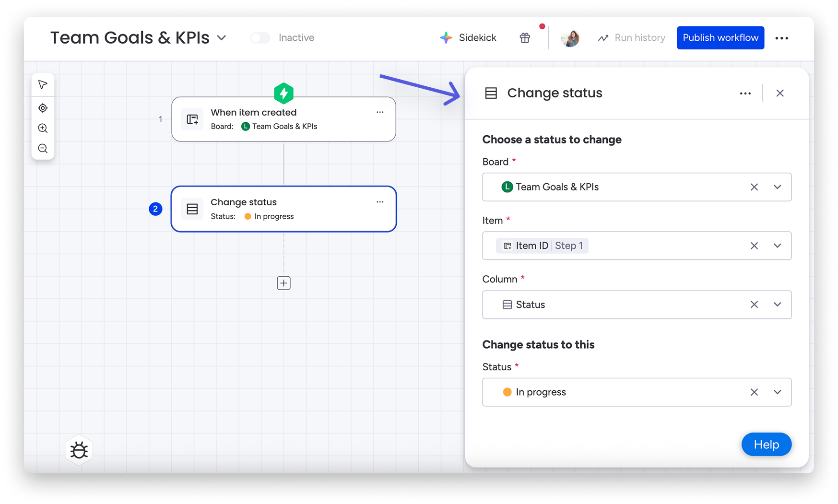Click the Team Goals & KPIs board field

click(637, 187)
